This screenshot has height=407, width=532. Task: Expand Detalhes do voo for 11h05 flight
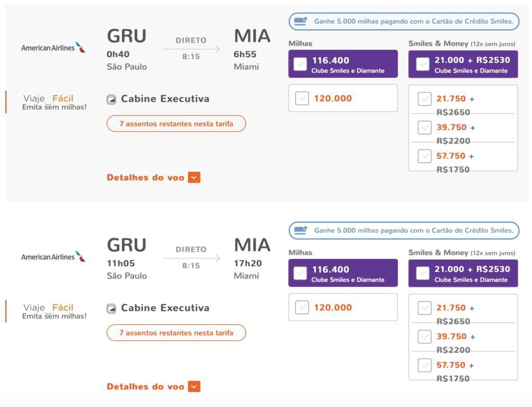coord(153,387)
